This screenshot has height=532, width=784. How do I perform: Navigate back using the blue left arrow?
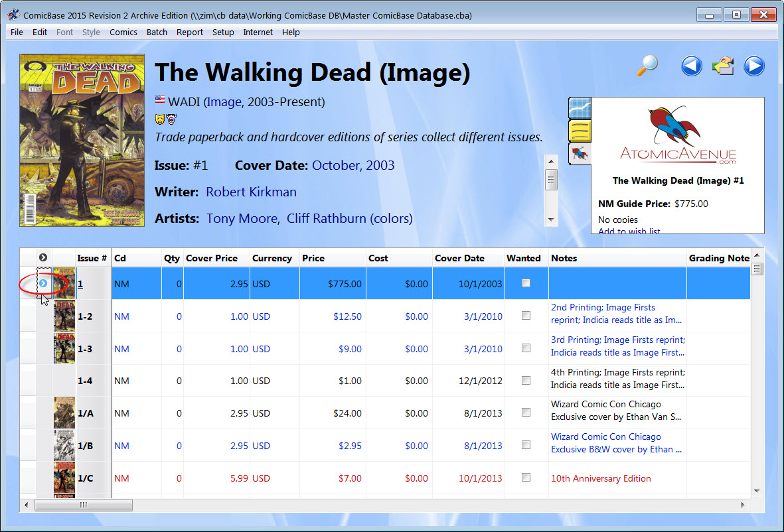692,66
